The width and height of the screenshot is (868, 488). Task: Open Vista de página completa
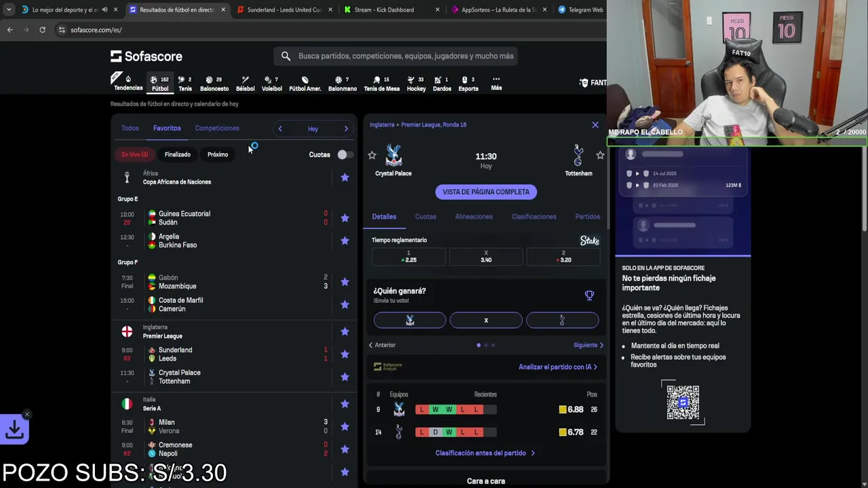486,192
